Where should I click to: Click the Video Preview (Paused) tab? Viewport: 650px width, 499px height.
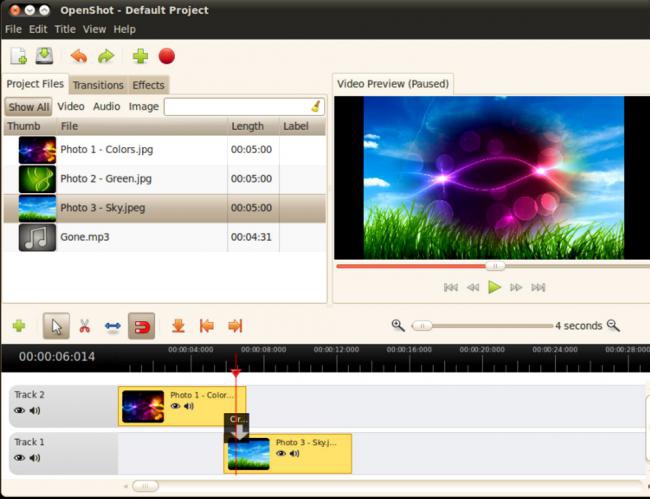[393, 84]
